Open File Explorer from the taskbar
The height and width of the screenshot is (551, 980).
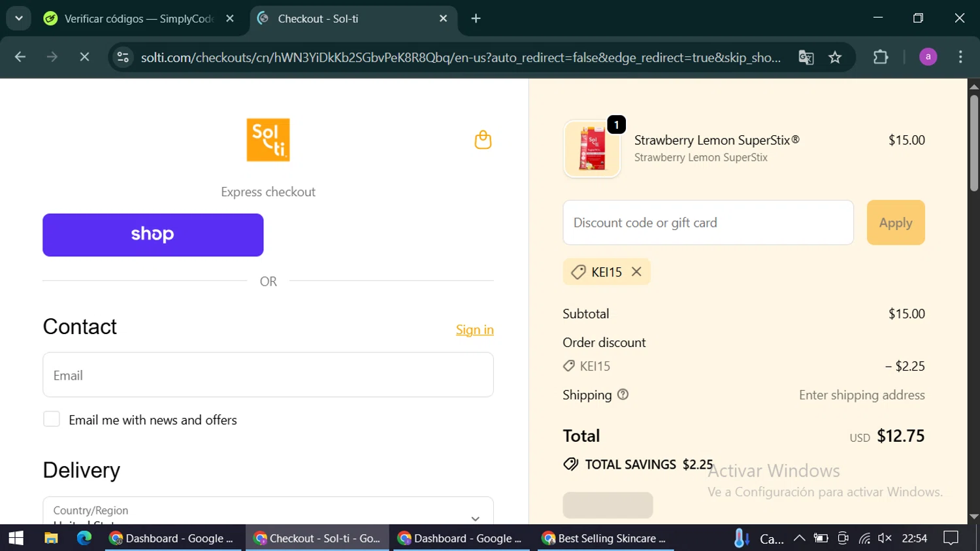pyautogui.click(x=51, y=538)
